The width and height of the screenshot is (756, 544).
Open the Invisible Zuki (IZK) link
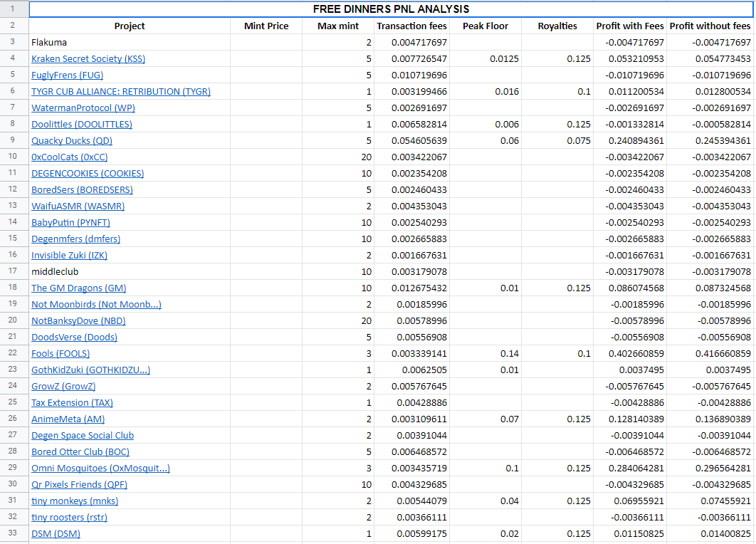click(x=70, y=256)
